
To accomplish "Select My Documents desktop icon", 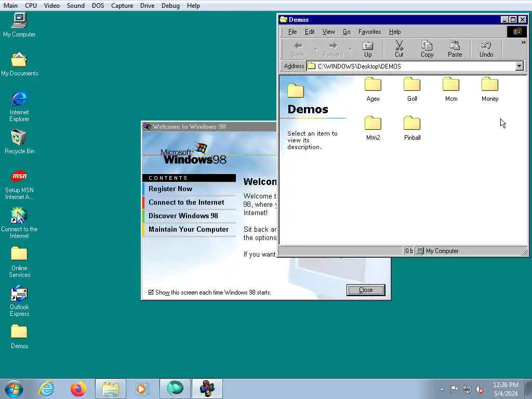I will (x=19, y=64).
